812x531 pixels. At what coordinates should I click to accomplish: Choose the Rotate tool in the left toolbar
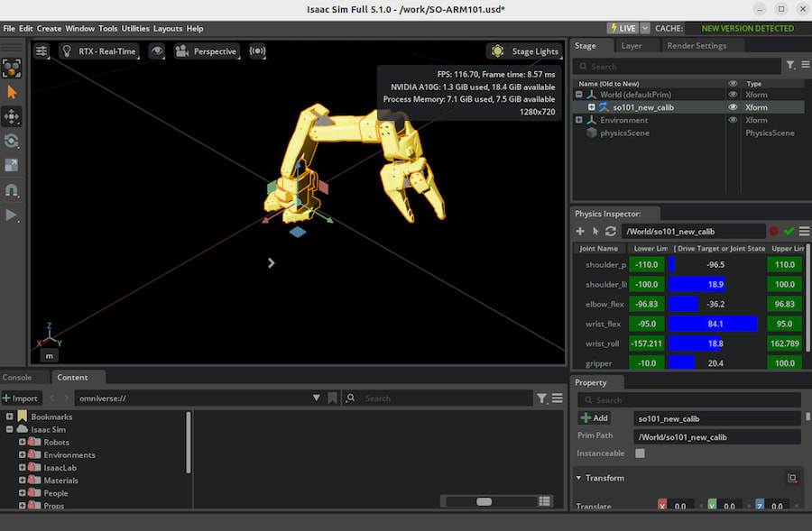12,141
